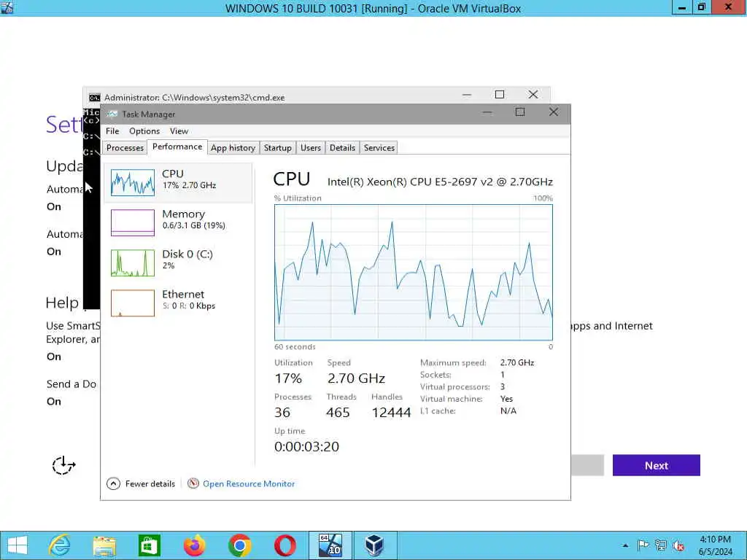The width and height of the screenshot is (747, 560).
Task: Click the Maximum speed 2.70 GHz value
Action: (517, 362)
